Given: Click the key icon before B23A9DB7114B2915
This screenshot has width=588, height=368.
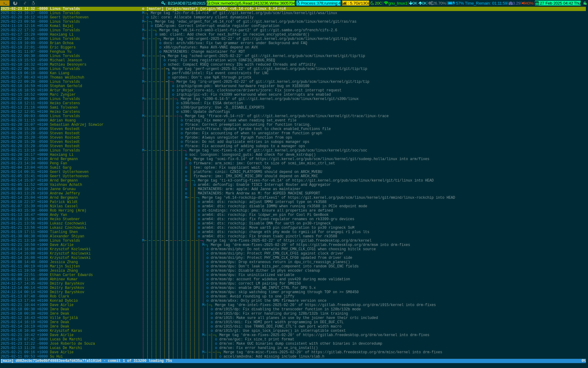Looking at the screenshot, I should pos(164,3).
